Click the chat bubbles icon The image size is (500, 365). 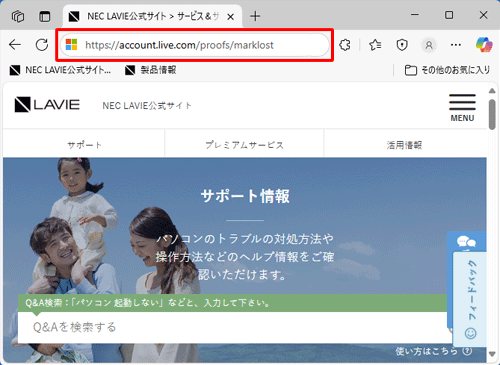(466, 241)
